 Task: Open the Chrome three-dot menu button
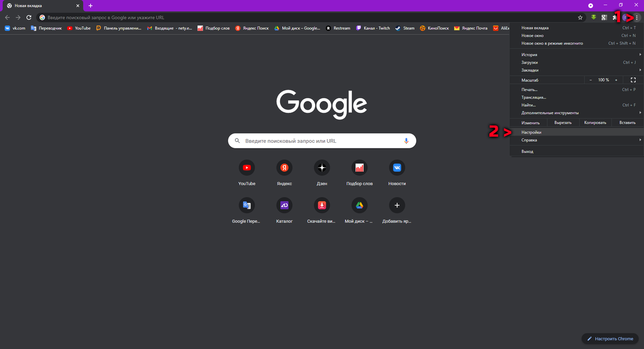coord(636,18)
